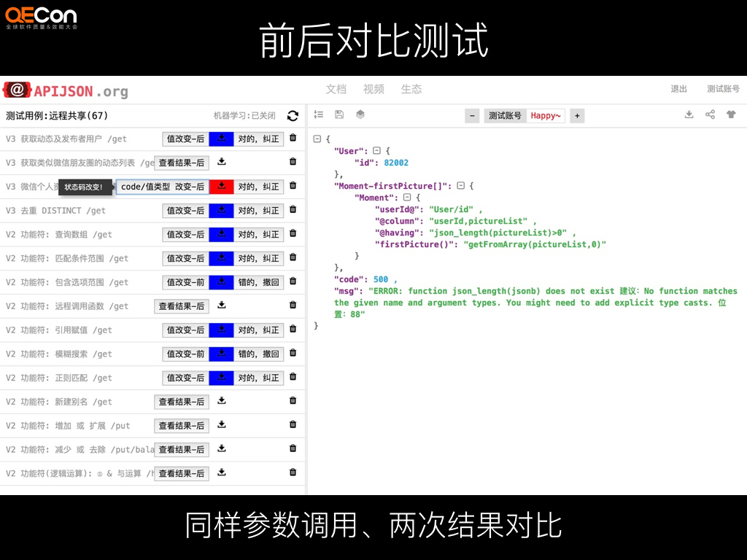Viewport: 747px width, 560px height.
Task: Collapse the root JSON object at the top
Action: pos(316,139)
